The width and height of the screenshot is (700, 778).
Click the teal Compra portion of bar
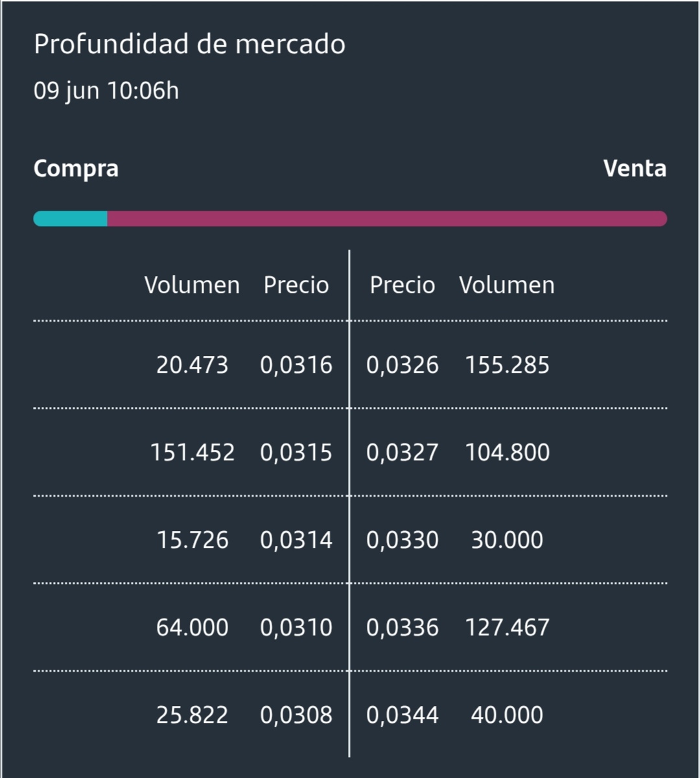[70, 218]
